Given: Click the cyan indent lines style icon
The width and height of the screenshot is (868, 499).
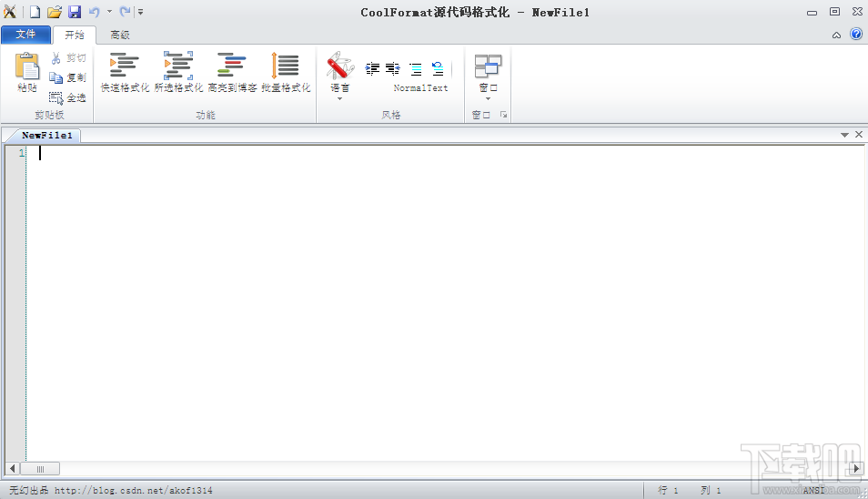Looking at the screenshot, I should pyautogui.click(x=416, y=68).
